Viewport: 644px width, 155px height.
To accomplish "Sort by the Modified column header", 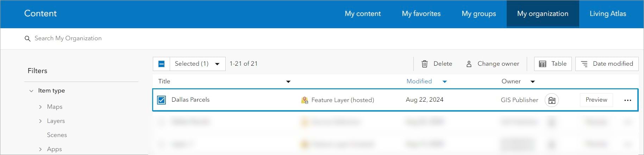I will 419,81.
